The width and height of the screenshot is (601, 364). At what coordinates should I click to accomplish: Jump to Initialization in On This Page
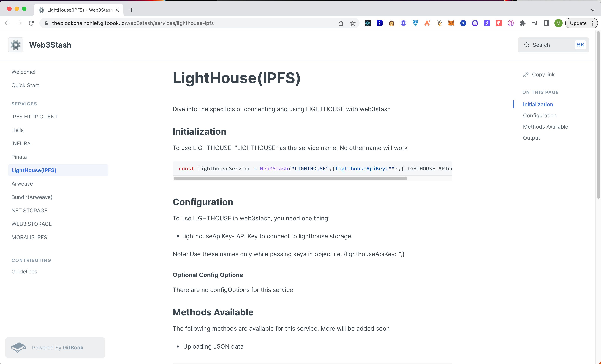(538, 105)
